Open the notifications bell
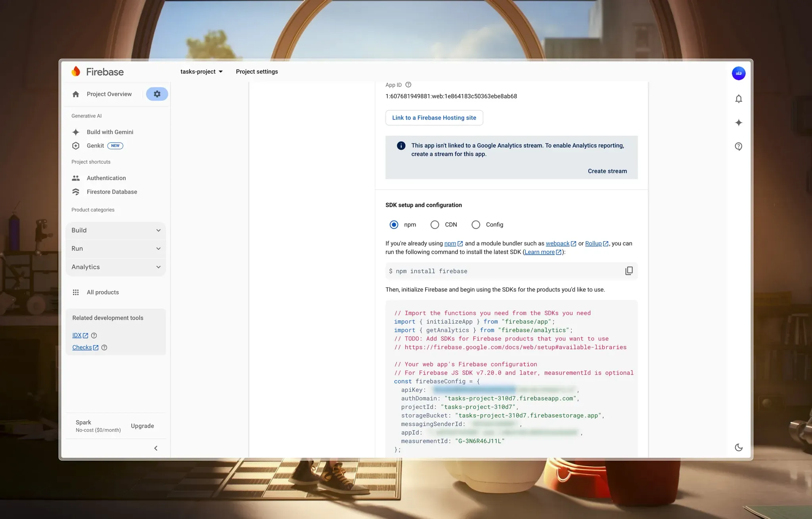 [738, 99]
